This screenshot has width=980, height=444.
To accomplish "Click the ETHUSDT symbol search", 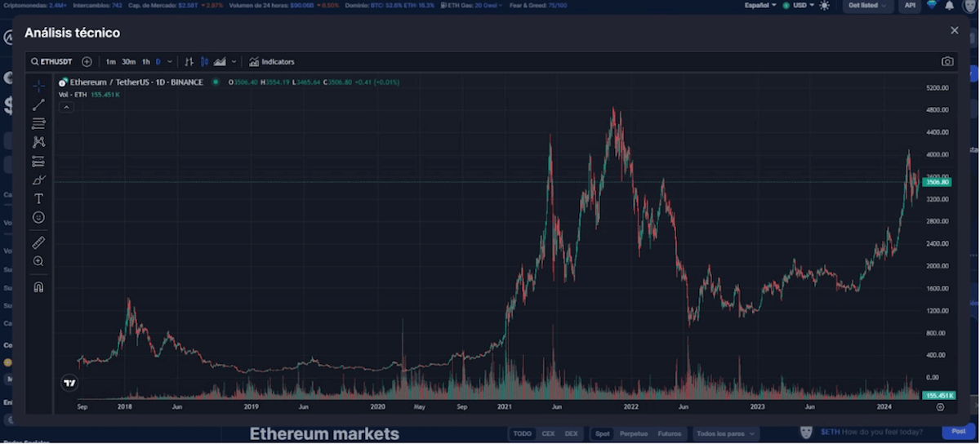I will [x=52, y=62].
